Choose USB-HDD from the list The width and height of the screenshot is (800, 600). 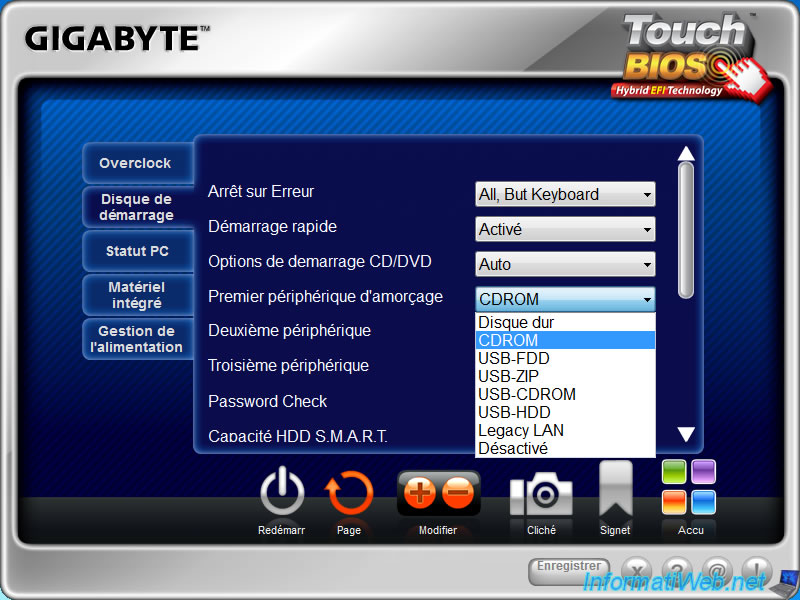(565, 412)
